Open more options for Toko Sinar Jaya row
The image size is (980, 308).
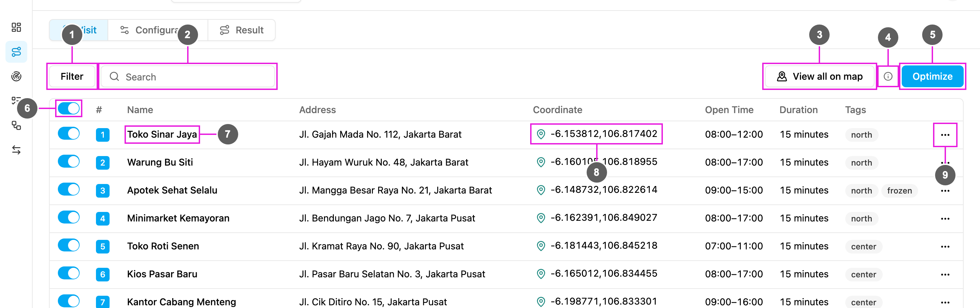(945, 135)
